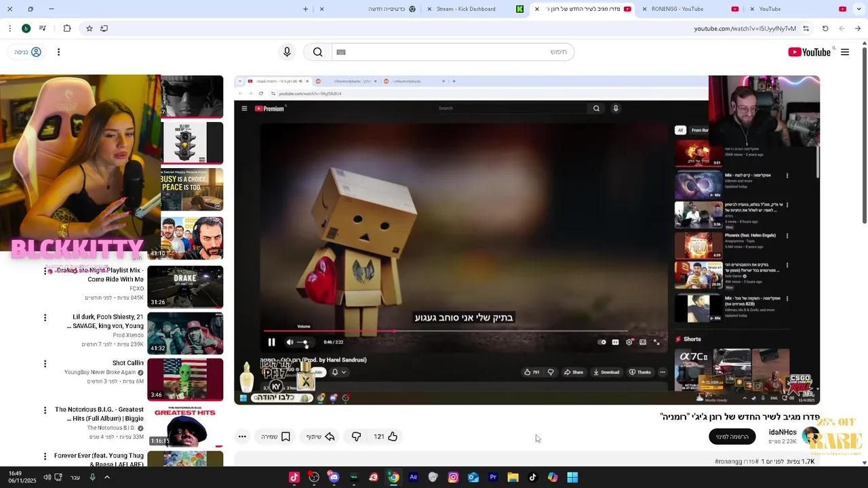
Task: Bookmark this page with the star icon
Action: coord(89,28)
